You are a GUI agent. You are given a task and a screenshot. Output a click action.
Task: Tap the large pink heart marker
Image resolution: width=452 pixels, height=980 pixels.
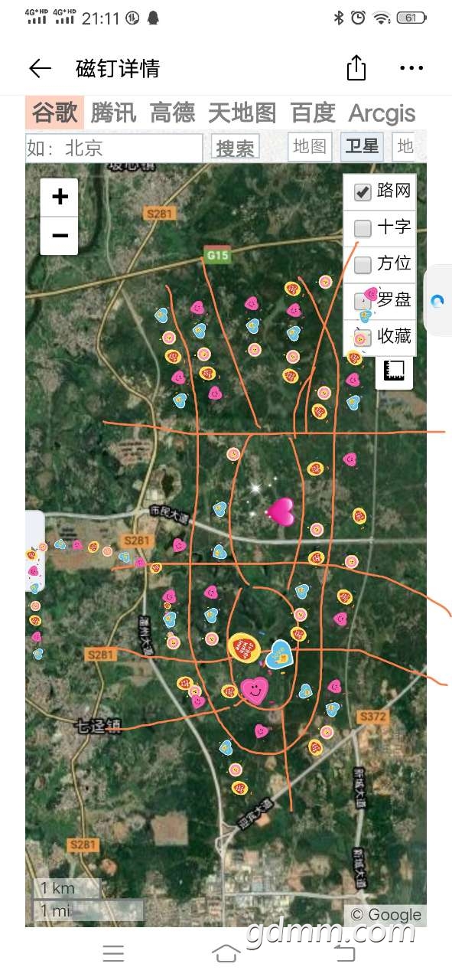coord(281,511)
